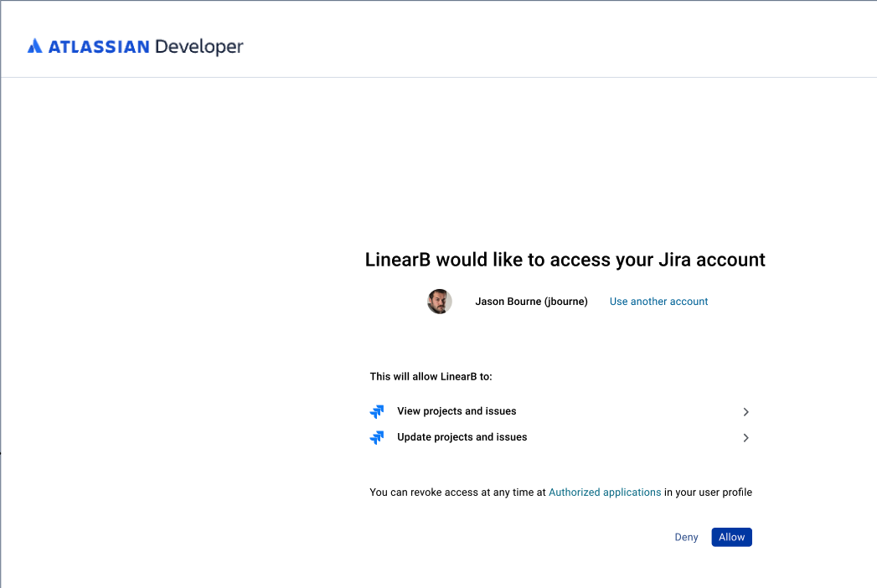
Task: Select the View projects and issues label
Action: point(457,411)
